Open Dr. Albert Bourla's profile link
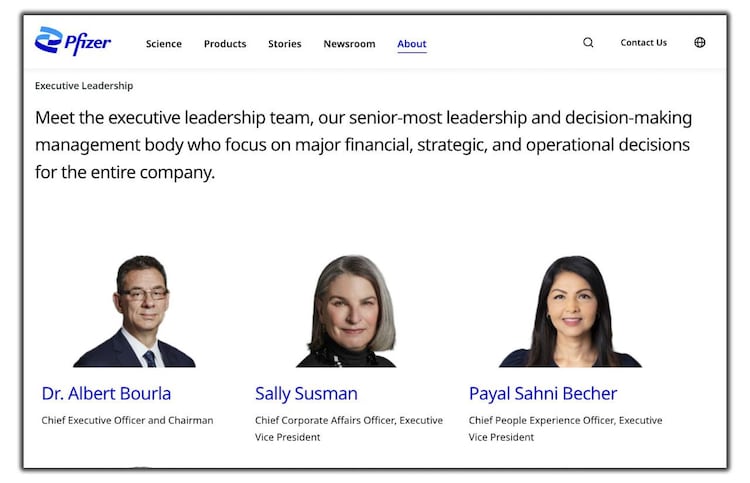 tap(106, 393)
